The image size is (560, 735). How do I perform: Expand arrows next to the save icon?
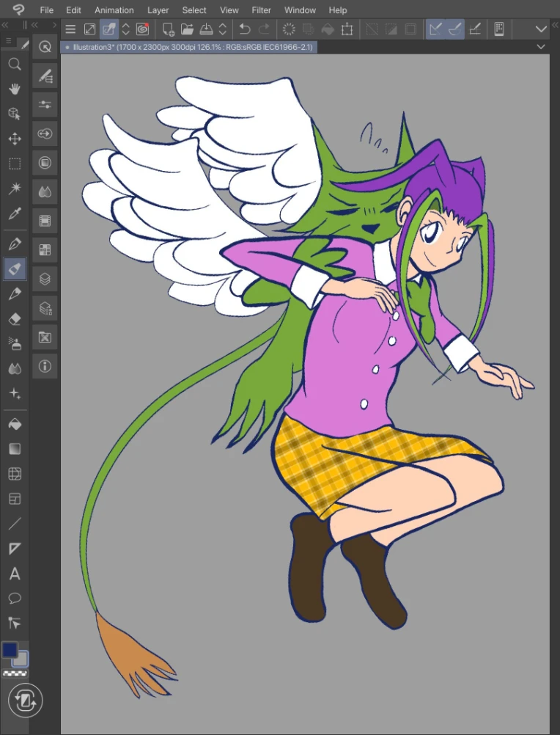223,29
